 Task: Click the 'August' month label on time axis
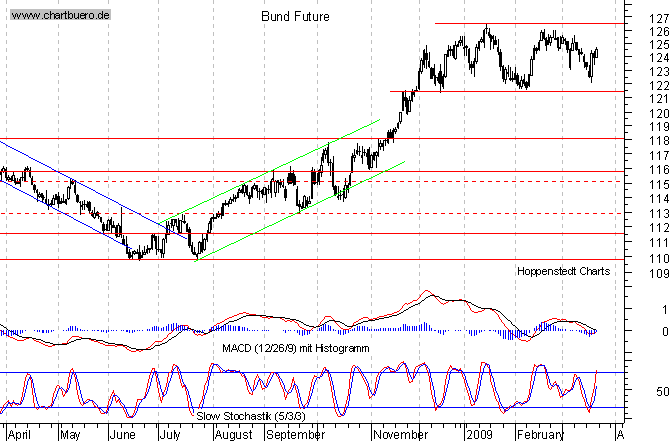[x=234, y=435]
